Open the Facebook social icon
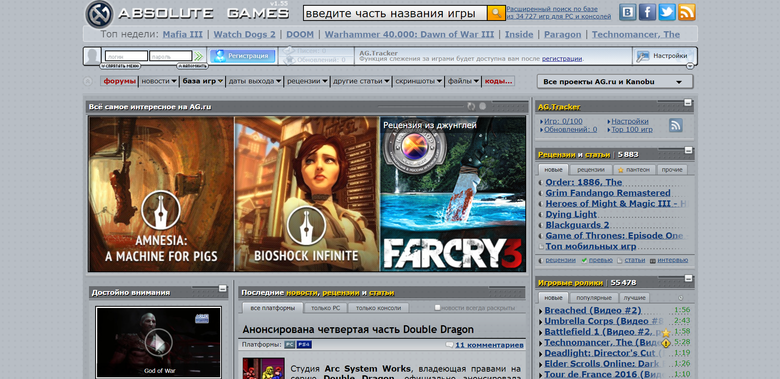Image resolution: width=780 pixels, height=379 pixels. [x=647, y=12]
